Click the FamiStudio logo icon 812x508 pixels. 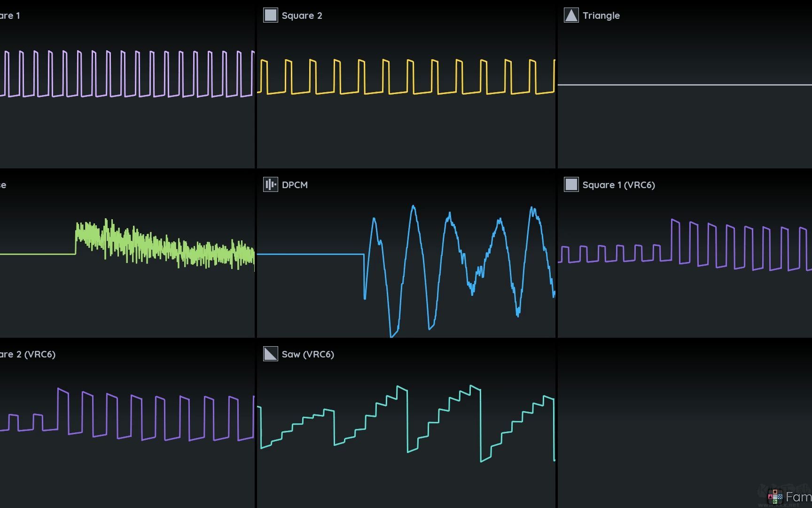tap(775, 496)
